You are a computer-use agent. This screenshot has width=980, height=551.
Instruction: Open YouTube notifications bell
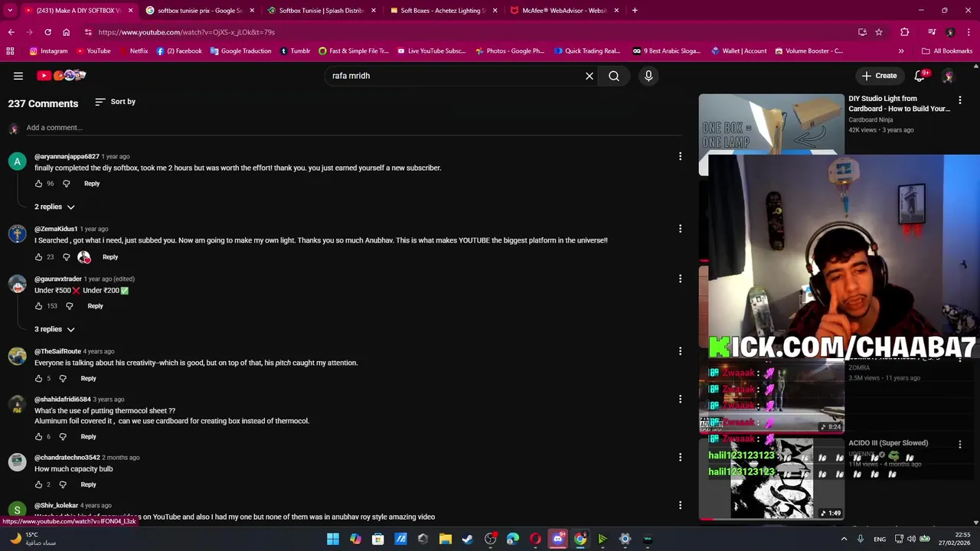(x=920, y=76)
